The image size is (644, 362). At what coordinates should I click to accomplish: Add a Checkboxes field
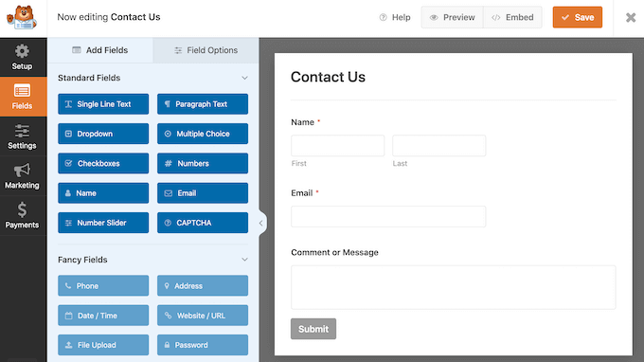(x=103, y=163)
